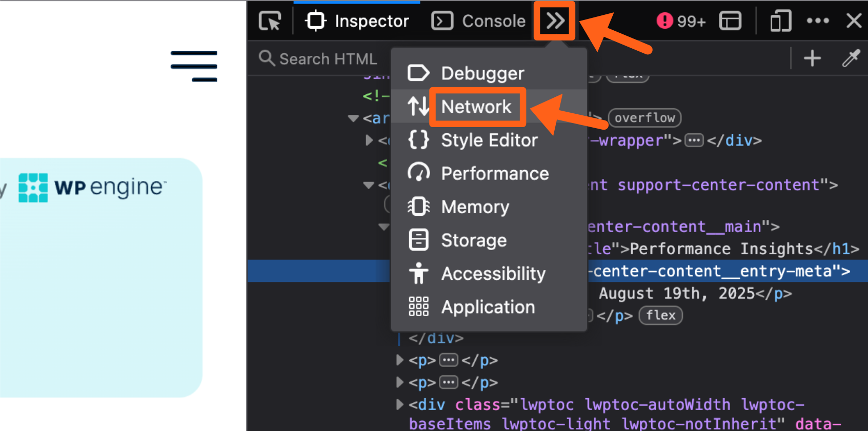The height and width of the screenshot is (431, 868).
Task: Click the Search HTML field
Action: pos(328,59)
